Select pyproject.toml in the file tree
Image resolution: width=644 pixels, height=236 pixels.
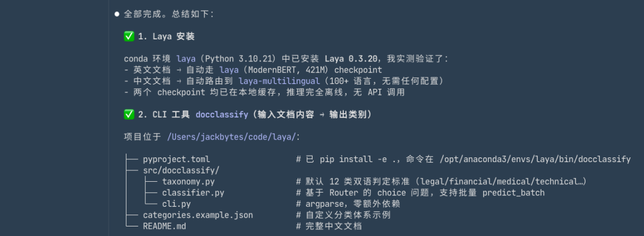176,159
